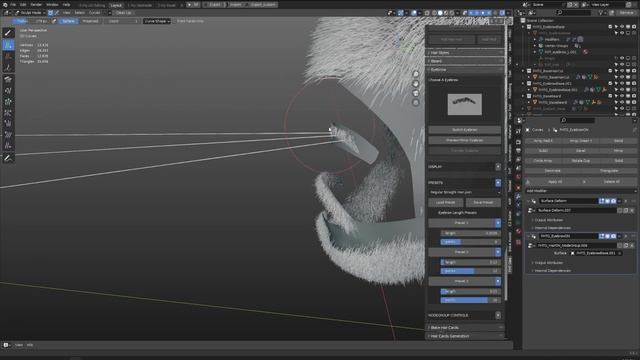Click the viewport pan hand gizmo
The width and height of the screenshot is (640, 360).
click(x=416, y=84)
